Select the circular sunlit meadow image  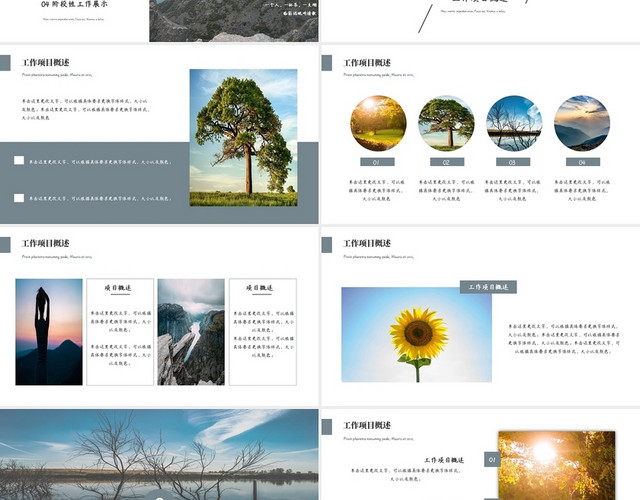[x=378, y=123]
